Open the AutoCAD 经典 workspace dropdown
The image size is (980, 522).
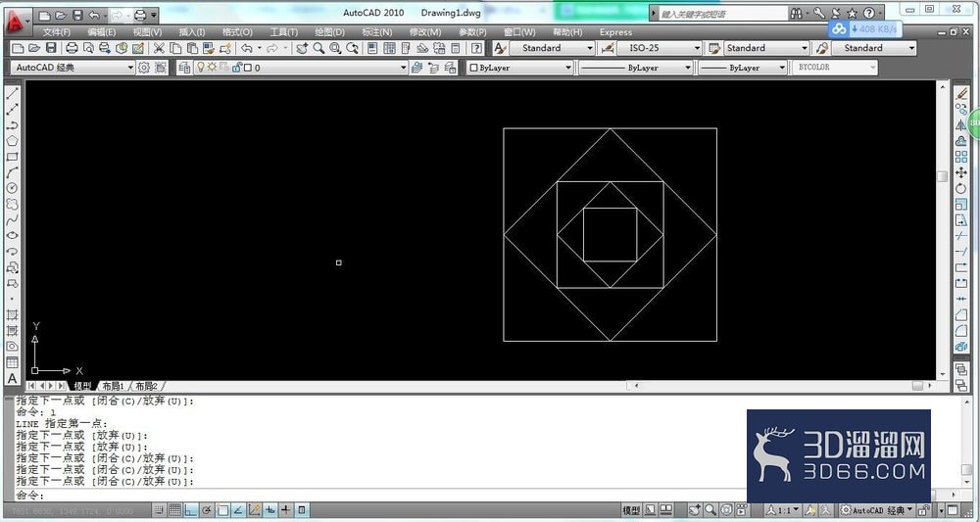tap(73, 68)
